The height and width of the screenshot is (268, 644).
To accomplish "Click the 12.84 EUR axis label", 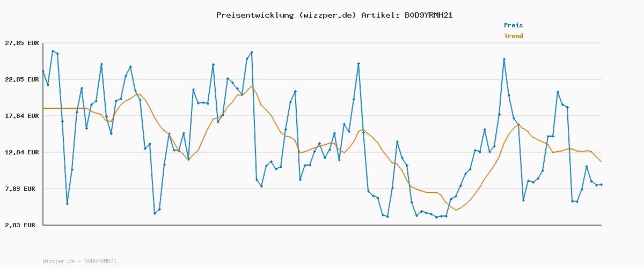I will pos(22,152).
